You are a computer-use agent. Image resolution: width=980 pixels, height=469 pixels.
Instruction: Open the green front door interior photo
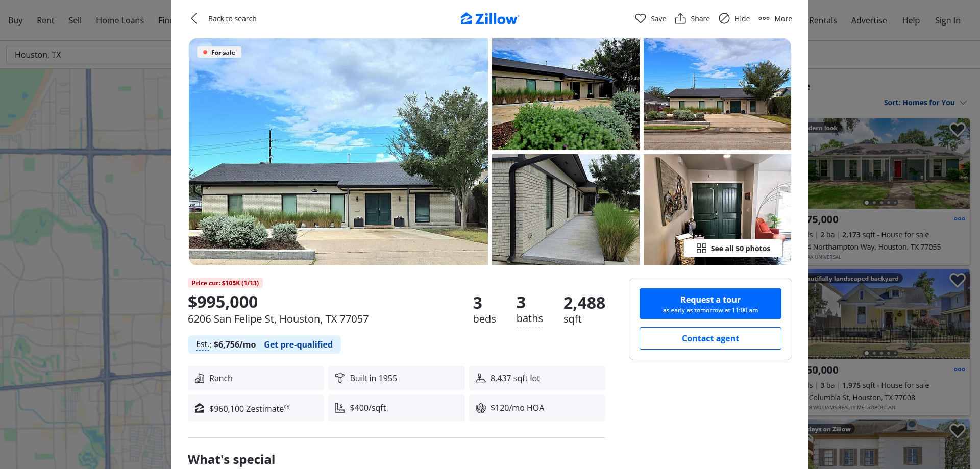pos(717,209)
